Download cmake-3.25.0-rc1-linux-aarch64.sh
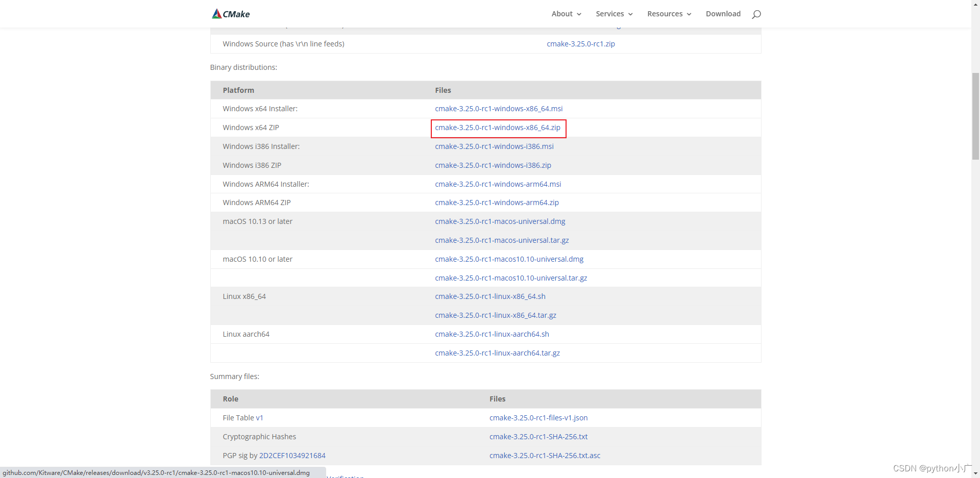The height and width of the screenshot is (478, 980). point(492,334)
